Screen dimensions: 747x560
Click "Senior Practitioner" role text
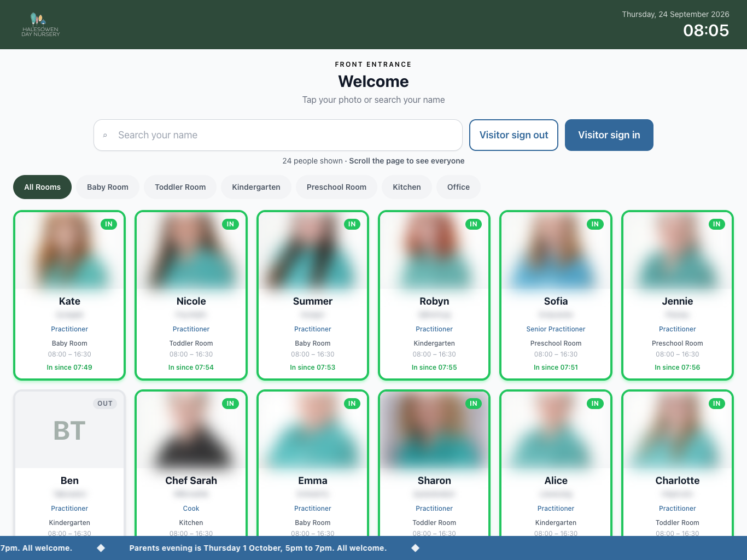point(556,329)
